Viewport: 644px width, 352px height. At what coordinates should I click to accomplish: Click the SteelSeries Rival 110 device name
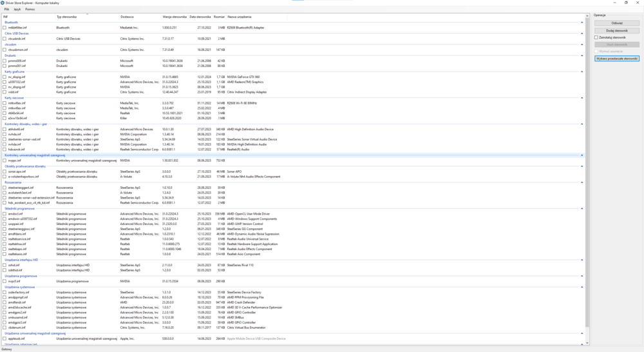(x=240, y=265)
